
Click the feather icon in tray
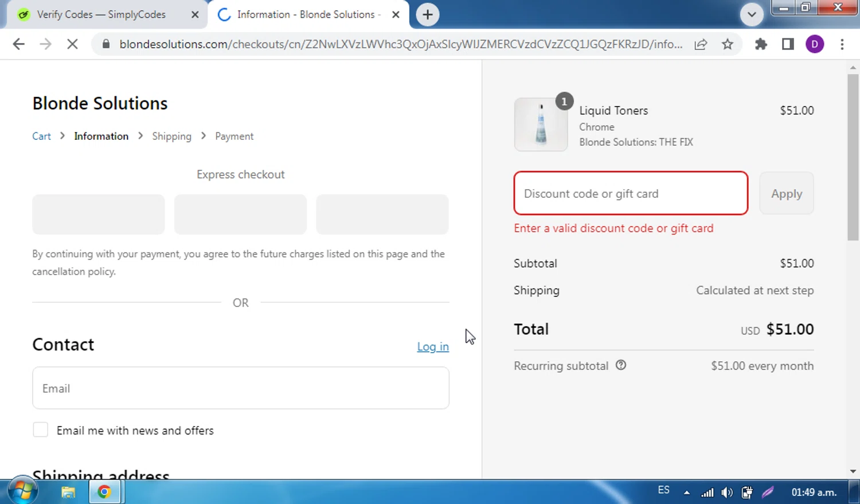768,492
